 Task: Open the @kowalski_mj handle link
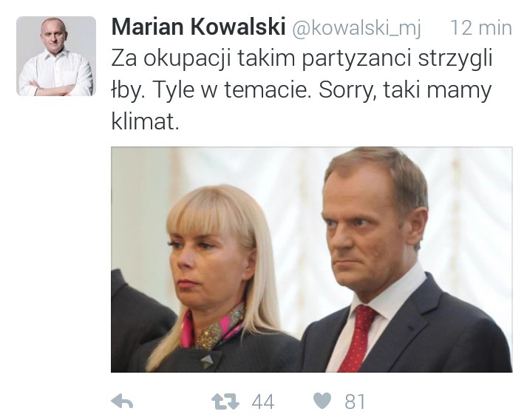tap(356, 28)
